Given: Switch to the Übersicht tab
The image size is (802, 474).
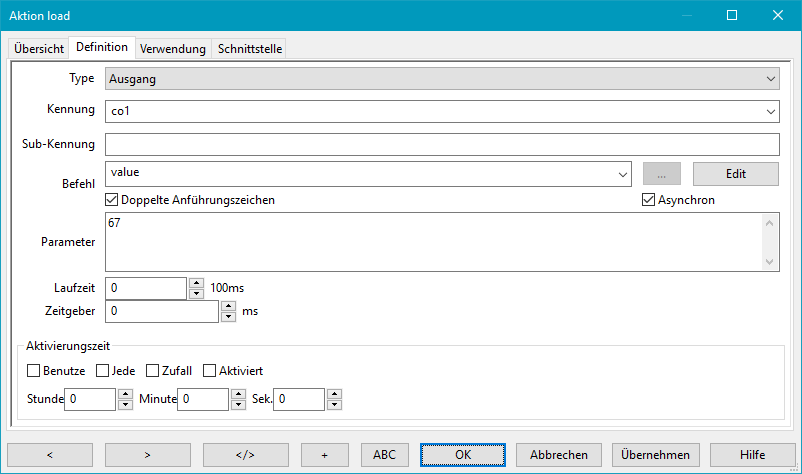Looking at the screenshot, I should [39, 49].
